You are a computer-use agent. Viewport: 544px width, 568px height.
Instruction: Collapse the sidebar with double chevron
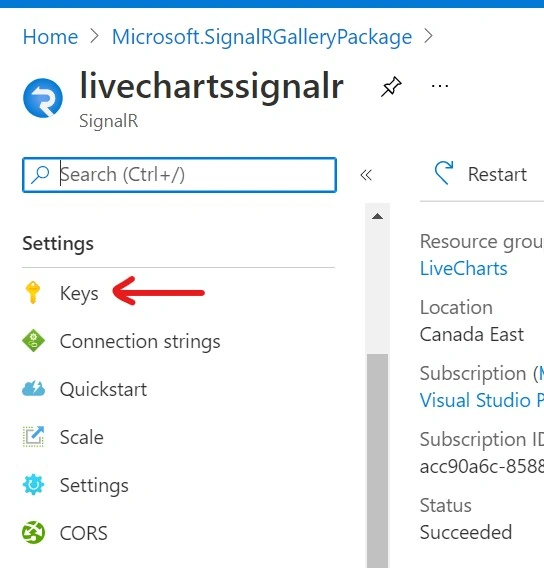[x=366, y=175]
